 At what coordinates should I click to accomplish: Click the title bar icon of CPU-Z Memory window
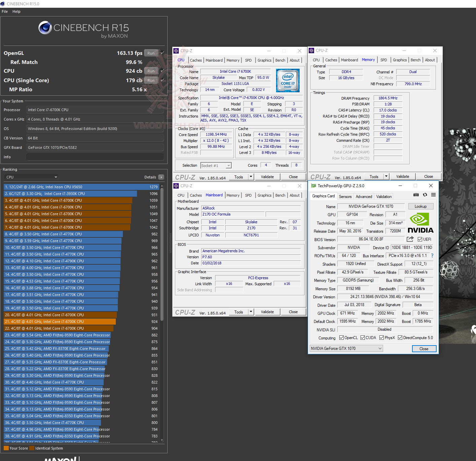pyautogui.click(x=311, y=51)
